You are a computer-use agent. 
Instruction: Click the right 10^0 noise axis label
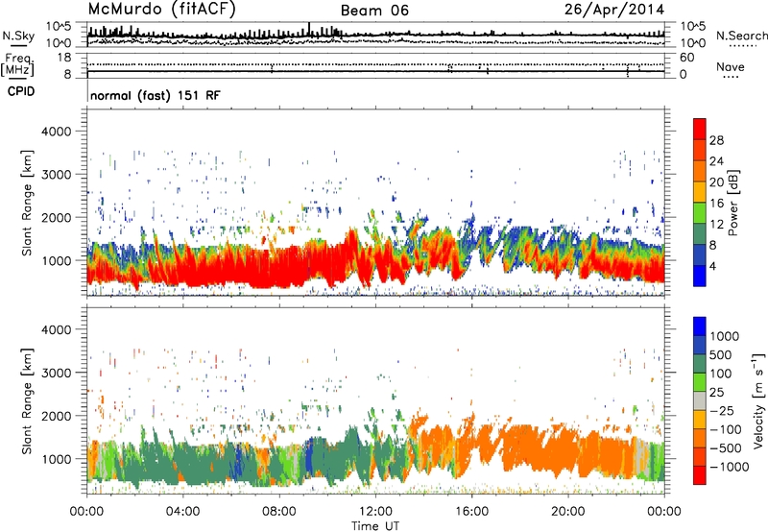tap(692, 43)
